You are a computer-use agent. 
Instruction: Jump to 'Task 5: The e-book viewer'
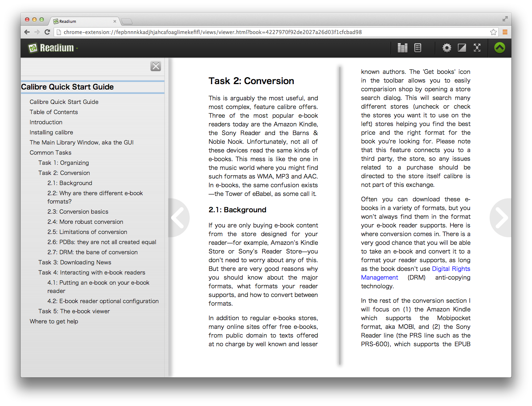pyautogui.click(x=74, y=311)
